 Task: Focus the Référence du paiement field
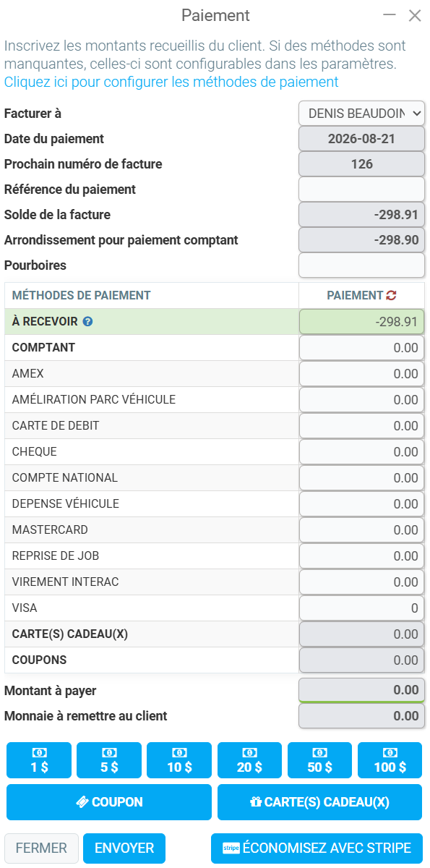362,190
